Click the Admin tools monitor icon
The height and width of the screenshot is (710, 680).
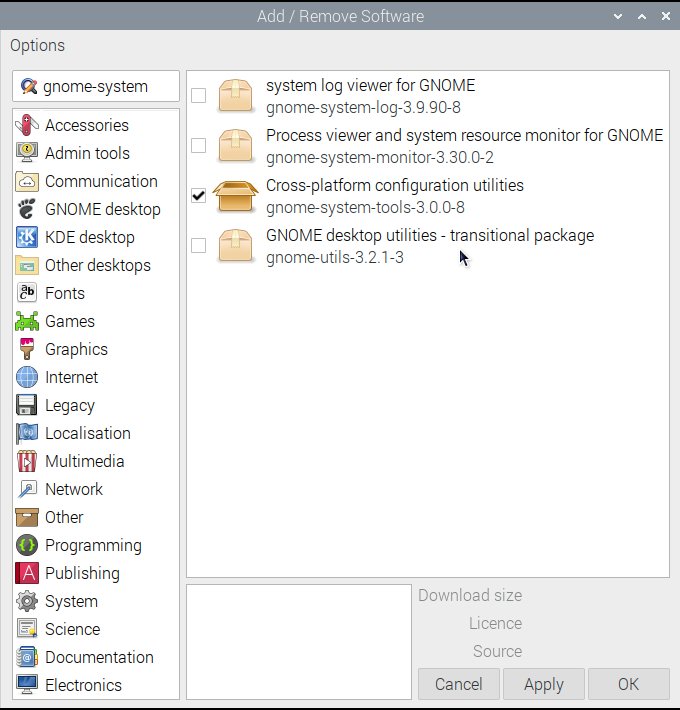[x=27, y=153]
